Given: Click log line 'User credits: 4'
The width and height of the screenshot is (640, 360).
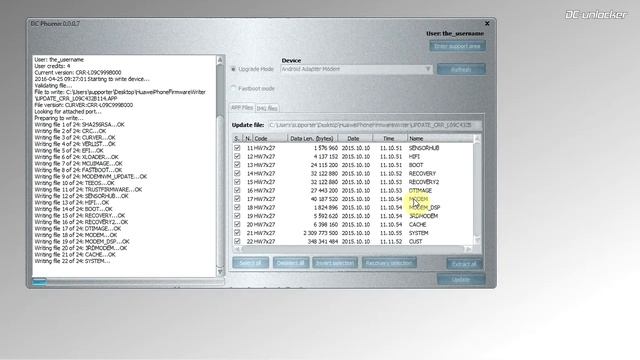Looking at the screenshot, I should (52, 66).
